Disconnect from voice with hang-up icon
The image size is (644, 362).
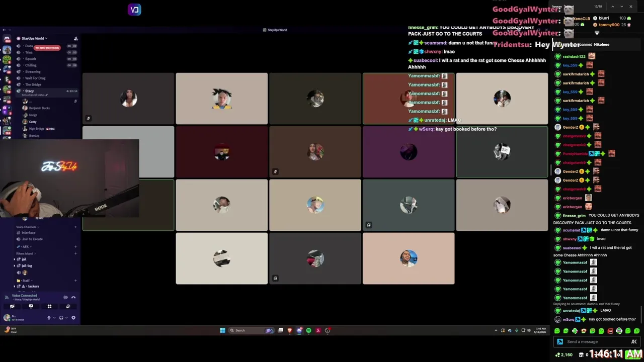[73, 297]
